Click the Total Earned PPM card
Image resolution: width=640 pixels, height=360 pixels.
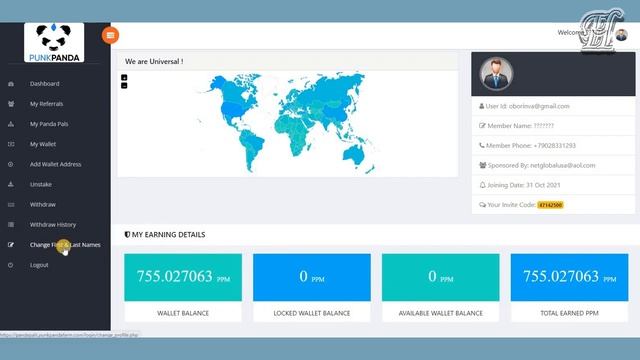[569, 288]
